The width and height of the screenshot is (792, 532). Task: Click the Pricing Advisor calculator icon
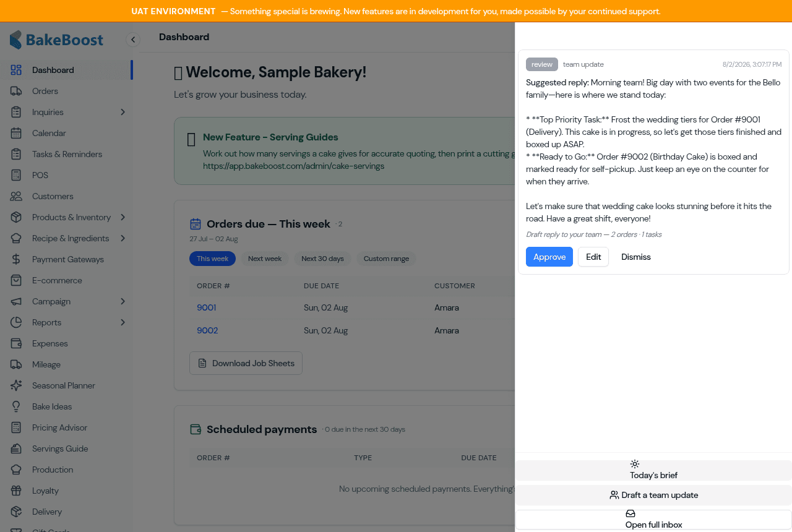tap(16, 427)
